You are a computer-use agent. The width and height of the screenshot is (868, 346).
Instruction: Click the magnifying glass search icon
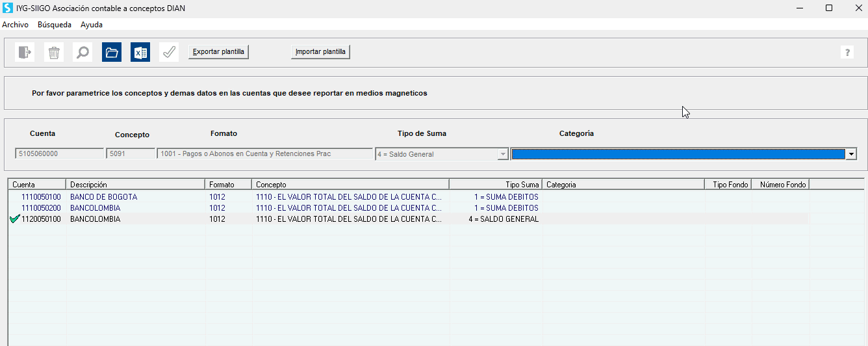[x=83, y=52]
